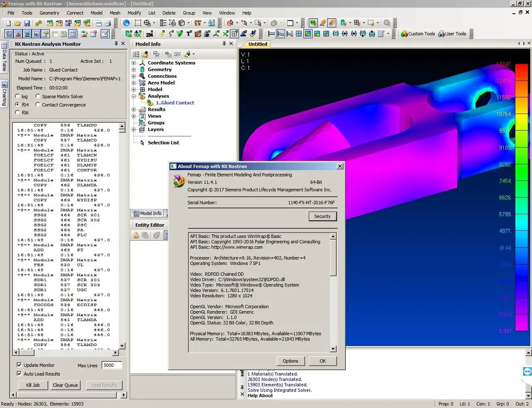Open the Geometry menu
Image resolution: width=532 pixels, height=408 pixels.
(49, 13)
